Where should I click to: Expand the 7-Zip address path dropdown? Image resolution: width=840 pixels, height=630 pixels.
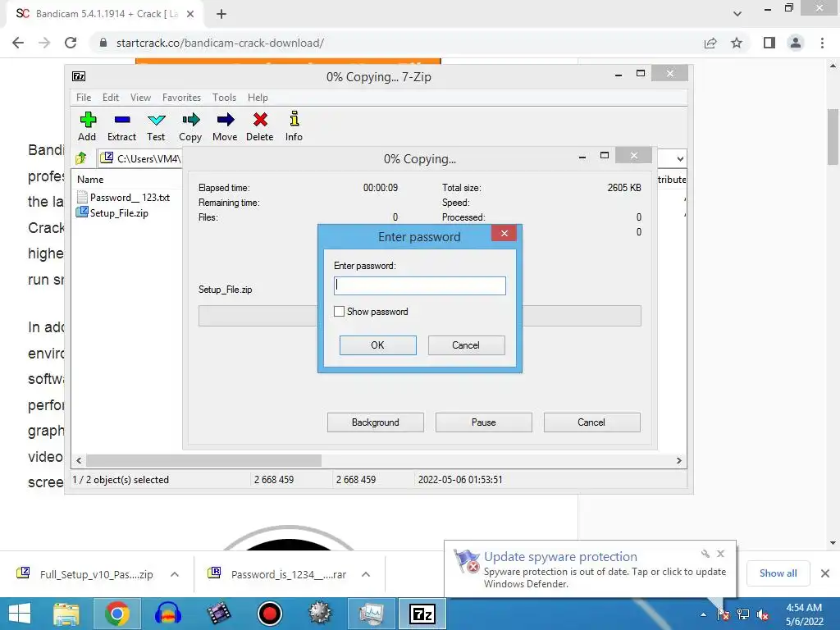click(680, 158)
